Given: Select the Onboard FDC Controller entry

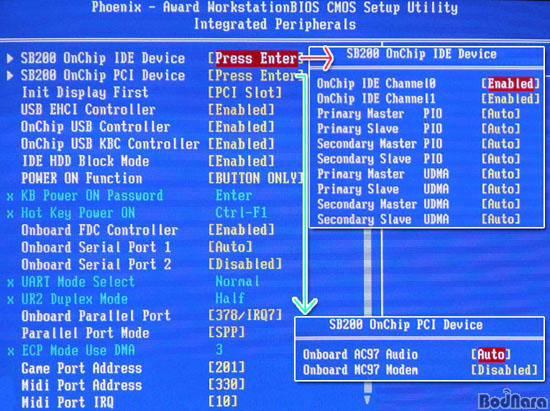Looking at the screenshot, I should (x=100, y=230).
